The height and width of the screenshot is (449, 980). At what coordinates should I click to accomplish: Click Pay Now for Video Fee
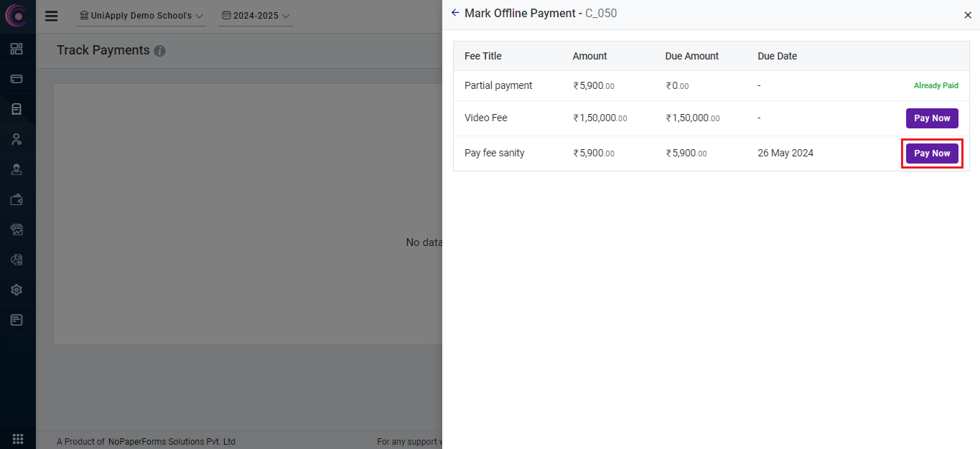(x=931, y=118)
